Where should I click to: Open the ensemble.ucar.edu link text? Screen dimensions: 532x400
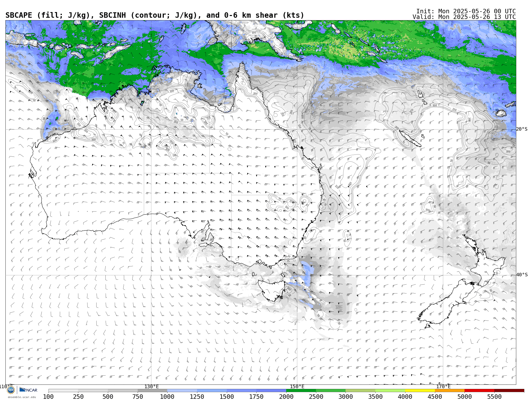(x=22, y=397)
